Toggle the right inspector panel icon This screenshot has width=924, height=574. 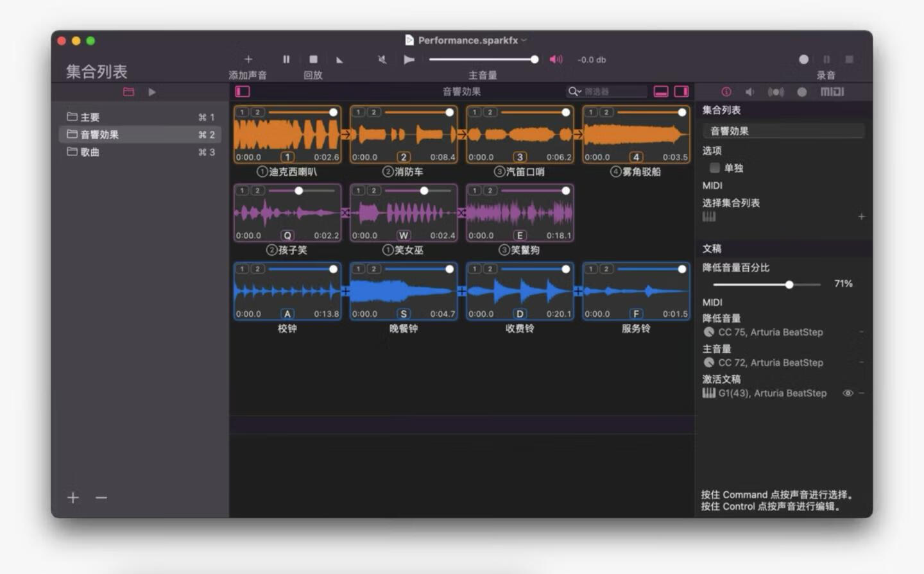coord(681,92)
